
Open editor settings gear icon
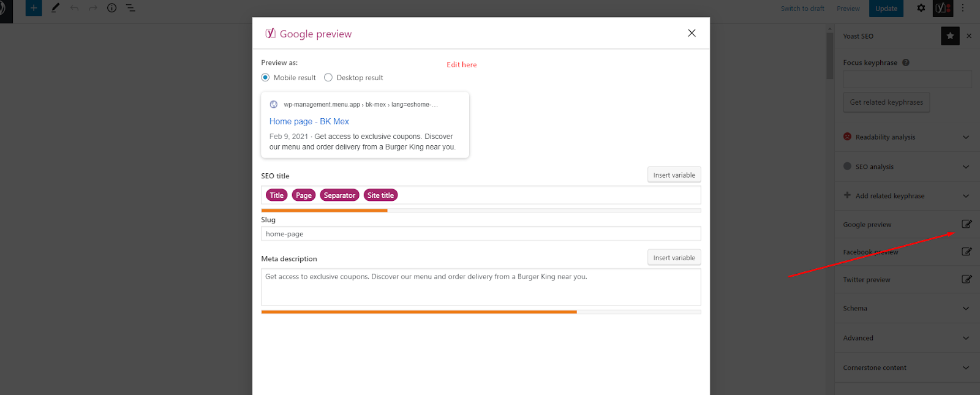(921, 8)
